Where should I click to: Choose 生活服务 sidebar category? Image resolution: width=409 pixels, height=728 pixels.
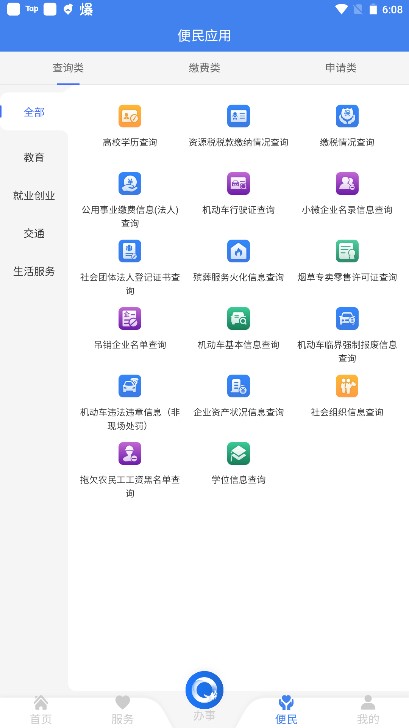point(34,272)
